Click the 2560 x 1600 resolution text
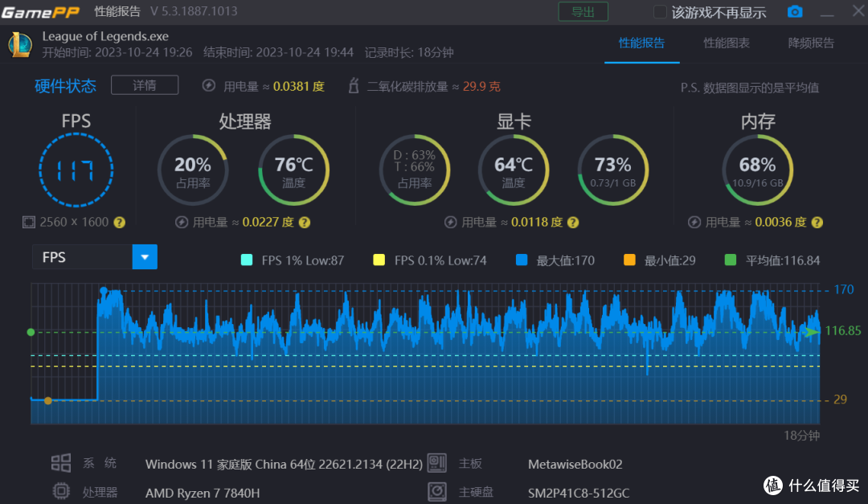 [x=74, y=222]
